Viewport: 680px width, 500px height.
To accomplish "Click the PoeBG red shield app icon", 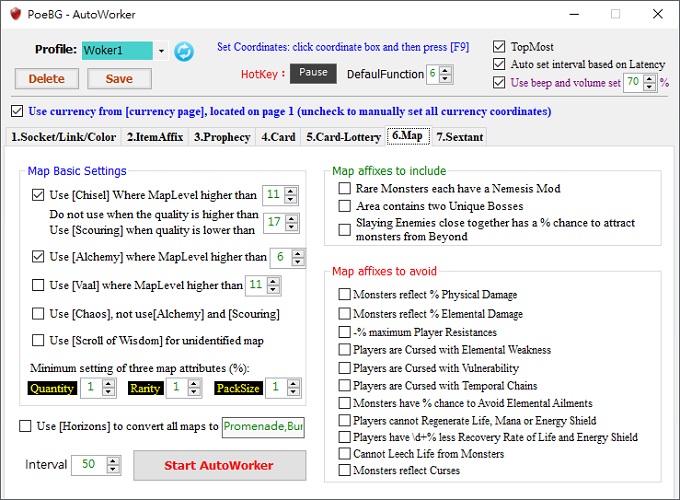I will coord(16,14).
